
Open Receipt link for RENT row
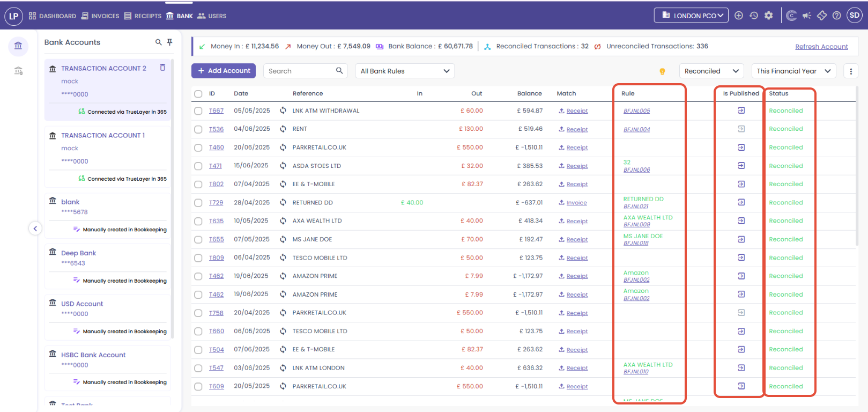577,129
